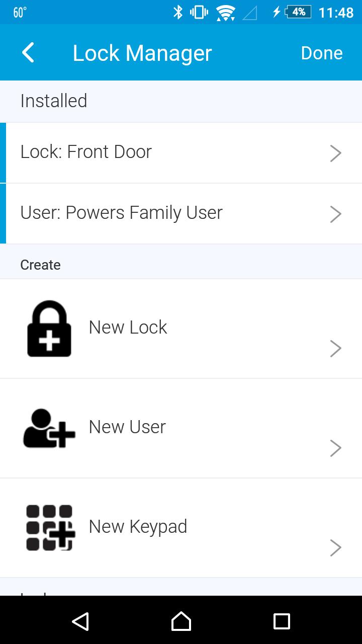Image resolution: width=362 pixels, height=644 pixels.
Task: Open New User chevron arrow
Action: 335,448
